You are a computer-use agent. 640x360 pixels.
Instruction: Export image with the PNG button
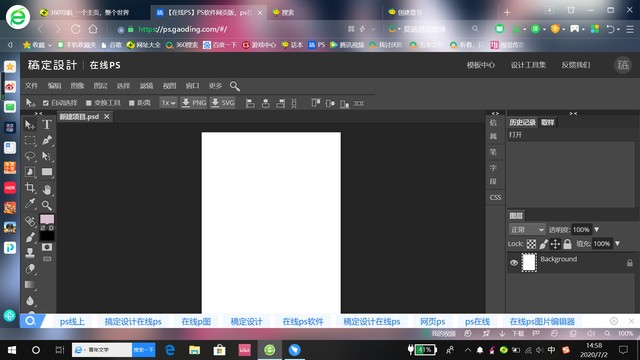pyautogui.click(x=194, y=103)
